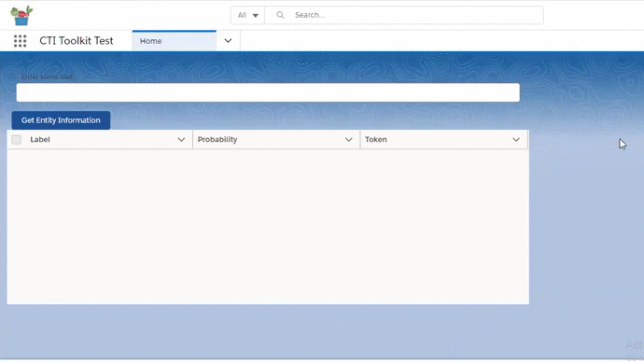Click the search magnifier icon
This screenshot has width=644, height=362.
(280, 15)
